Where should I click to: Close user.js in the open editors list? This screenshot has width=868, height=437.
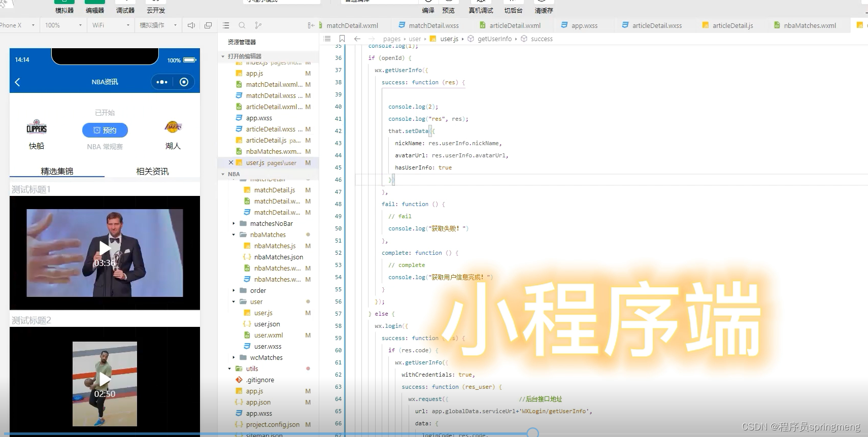[x=231, y=163]
